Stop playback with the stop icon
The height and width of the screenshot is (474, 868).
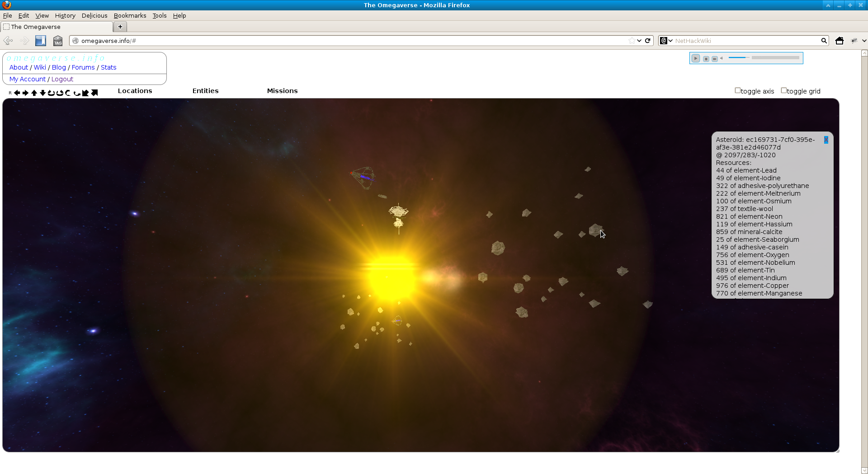pyautogui.click(x=706, y=58)
